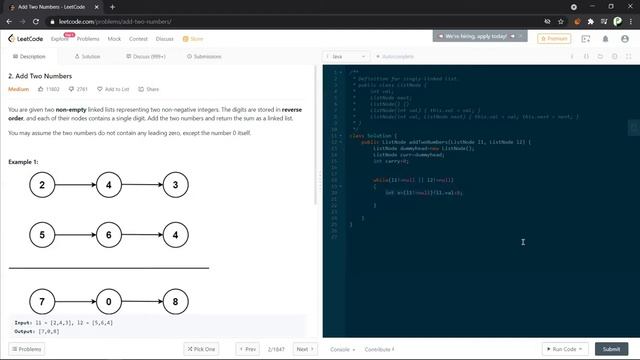Switch to the Discuss (999+) tab

point(146,56)
